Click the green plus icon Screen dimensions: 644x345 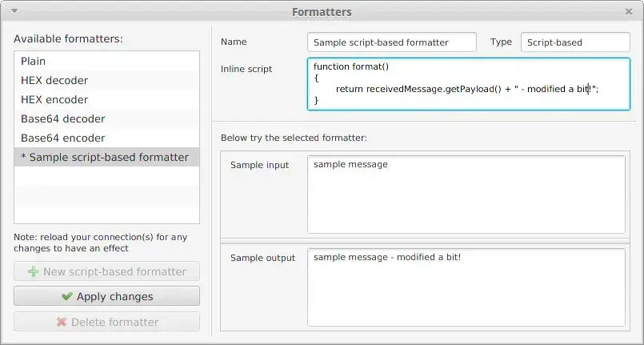pyautogui.click(x=34, y=271)
